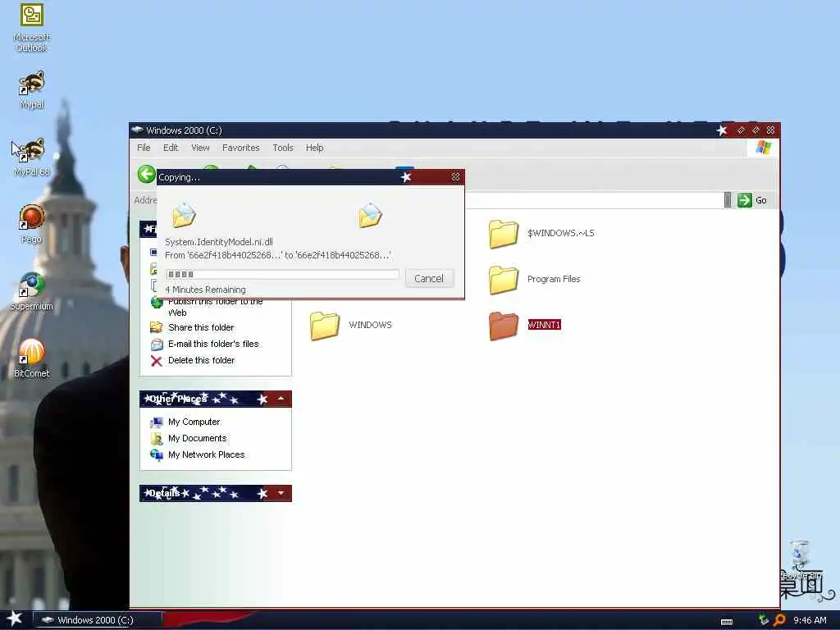Click the System.IdentityModel.ni.dll file name text
This screenshot has width=840, height=630.
219,242
